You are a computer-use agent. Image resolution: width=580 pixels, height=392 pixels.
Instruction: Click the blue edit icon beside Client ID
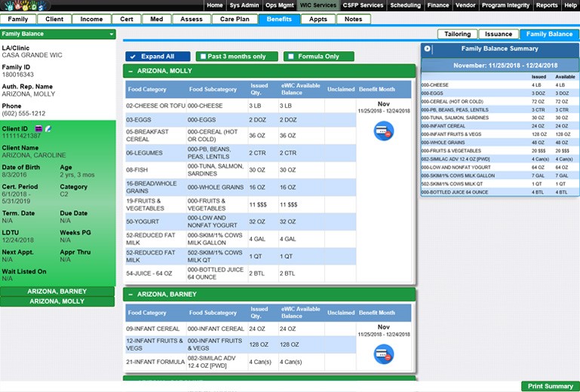(x=48, y=129)
